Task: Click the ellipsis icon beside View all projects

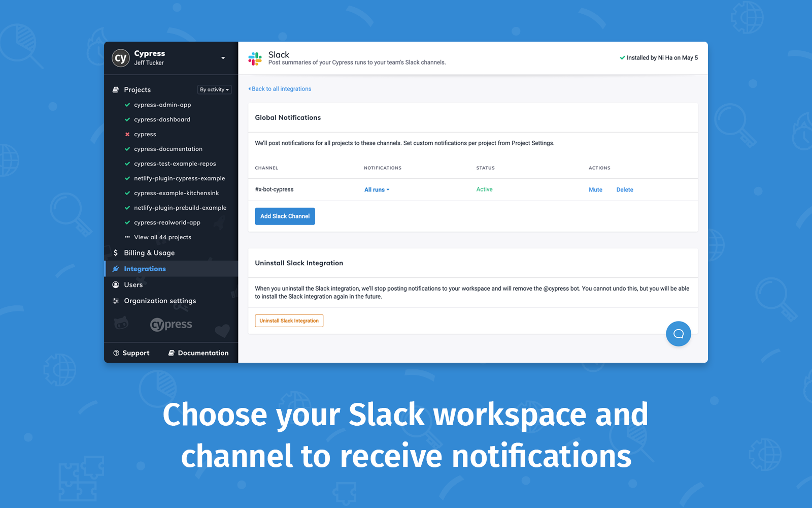Action: point(127,237)
